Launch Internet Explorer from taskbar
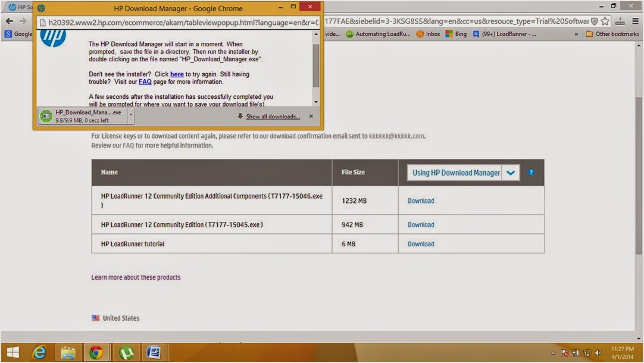This screenshot has width=644, height=363. (39, 352)
